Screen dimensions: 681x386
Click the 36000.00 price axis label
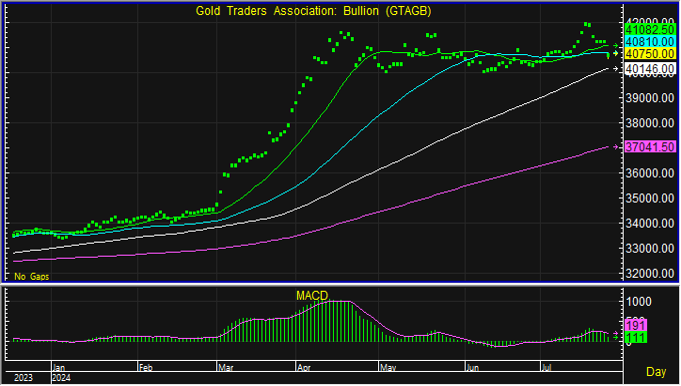(x=650, y=173)
